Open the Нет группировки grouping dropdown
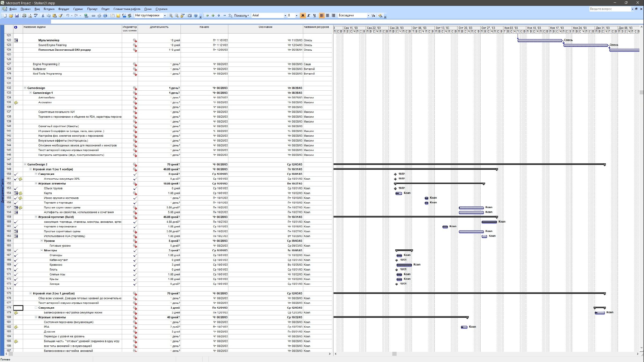The height and width of the screenshot is (362, 644). pyautogui.click(x=164, y=16)
